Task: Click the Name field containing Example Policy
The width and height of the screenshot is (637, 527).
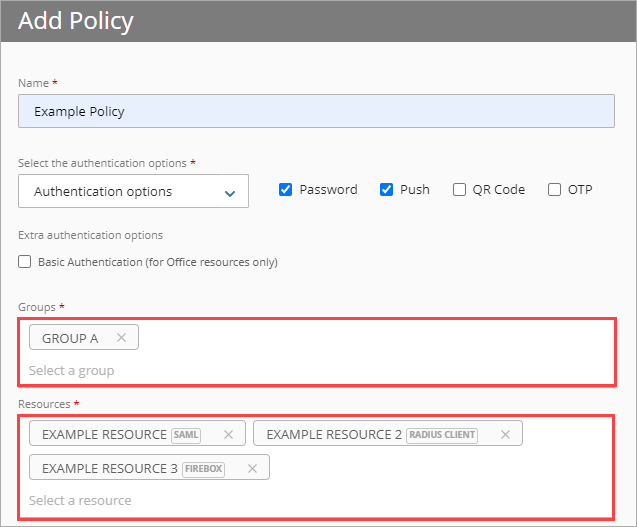Action: (x=316, y=111)
